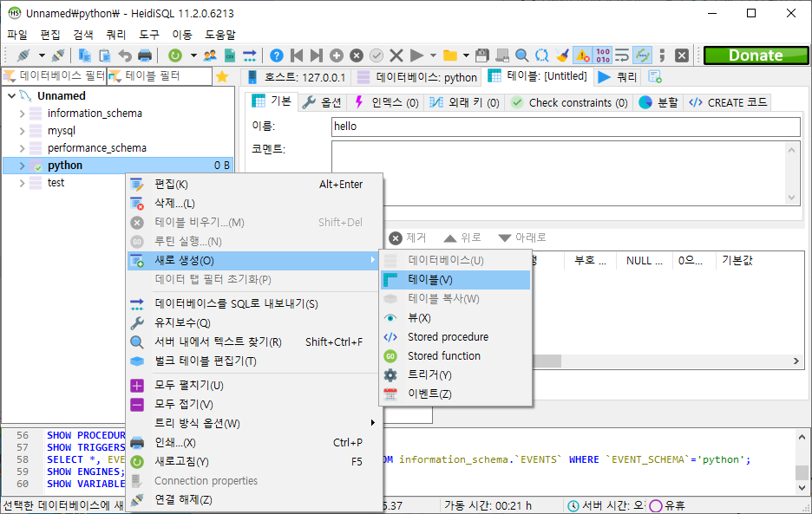Toggle the stop-on-errors warning icon
This screenshot has height=514, width=812.
(583, 55)
